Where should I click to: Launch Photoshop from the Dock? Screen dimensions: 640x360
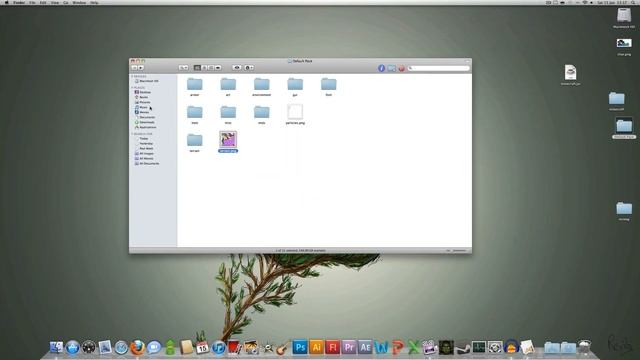click(300, 347)
